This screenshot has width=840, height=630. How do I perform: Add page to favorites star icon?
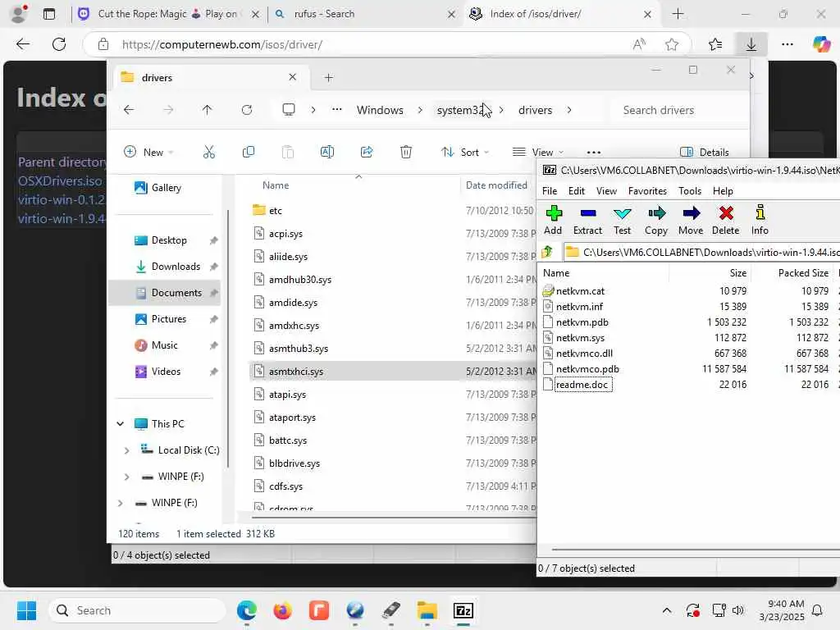[672, 44]
